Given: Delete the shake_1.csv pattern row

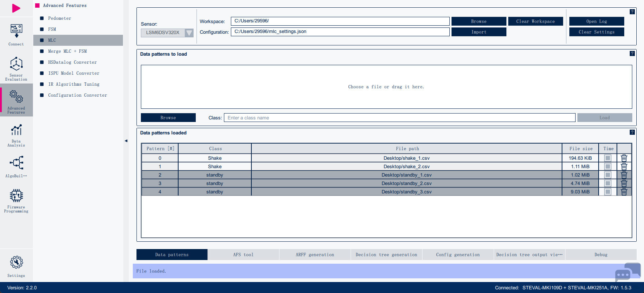Looking at the screenshot, I should coord(624,158).
